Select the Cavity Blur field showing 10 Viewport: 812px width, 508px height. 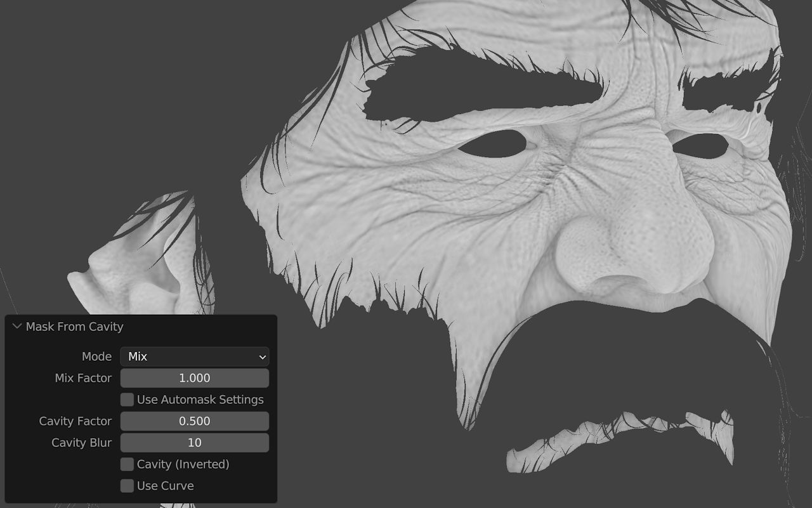click(194, 443)
